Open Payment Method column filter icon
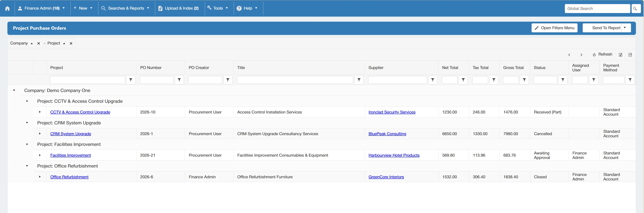The image size is (644, 213). coord(630,80)
